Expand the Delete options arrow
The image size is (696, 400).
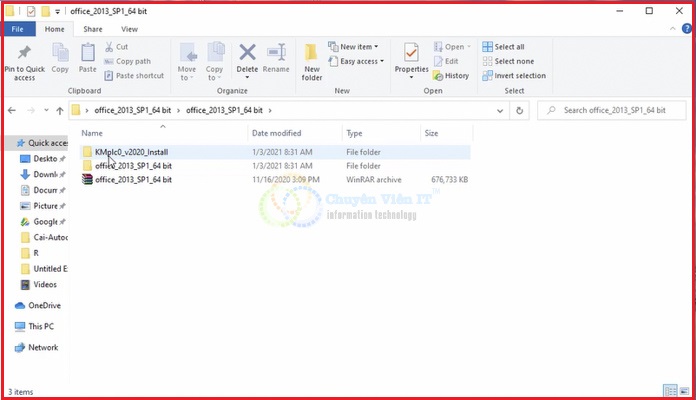coord(247,78)
